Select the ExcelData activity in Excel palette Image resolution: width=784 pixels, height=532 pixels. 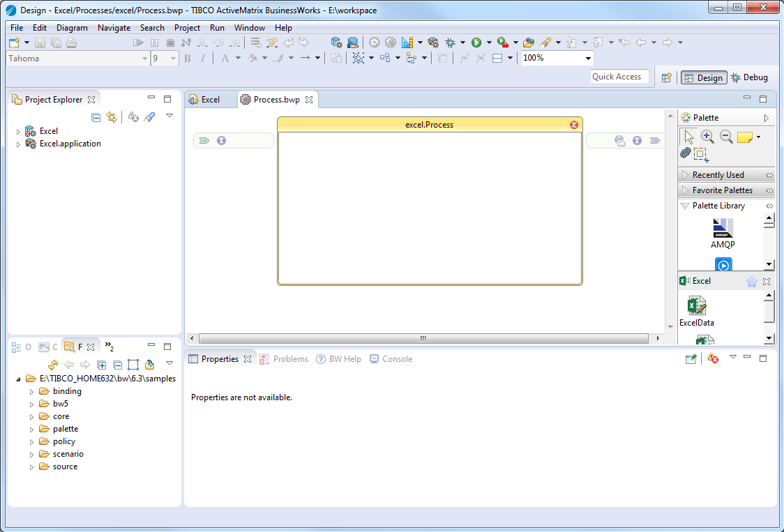pos(697,311)
